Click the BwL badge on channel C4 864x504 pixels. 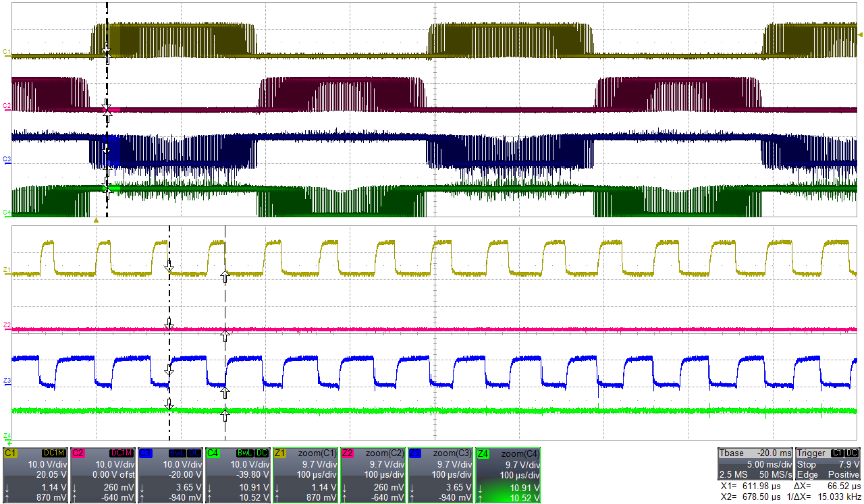pos(246,453)
